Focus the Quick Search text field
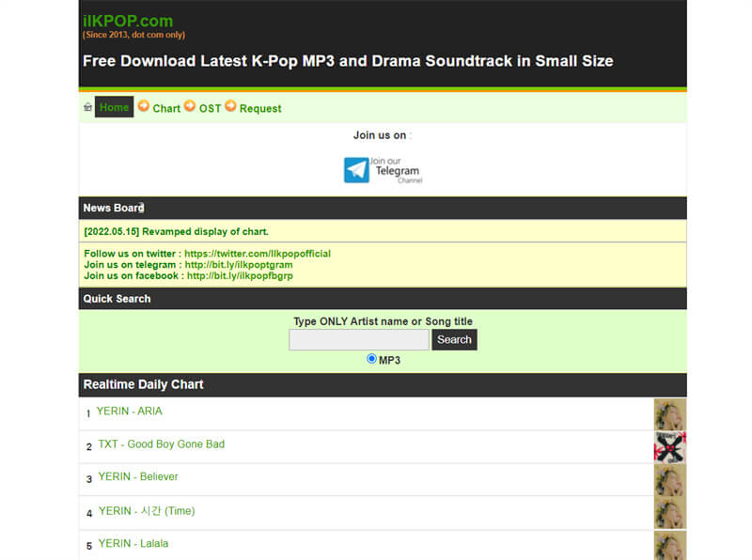 click(x=359, y=340)
